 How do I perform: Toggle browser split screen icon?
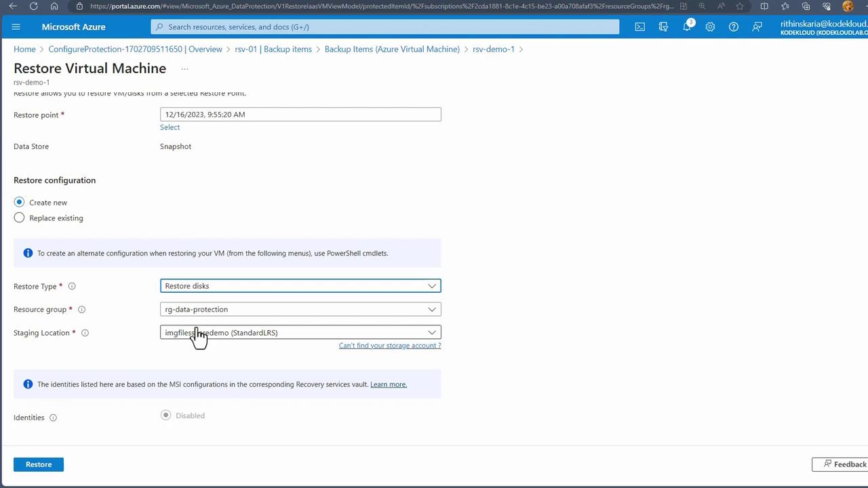(x=764, y=6)
